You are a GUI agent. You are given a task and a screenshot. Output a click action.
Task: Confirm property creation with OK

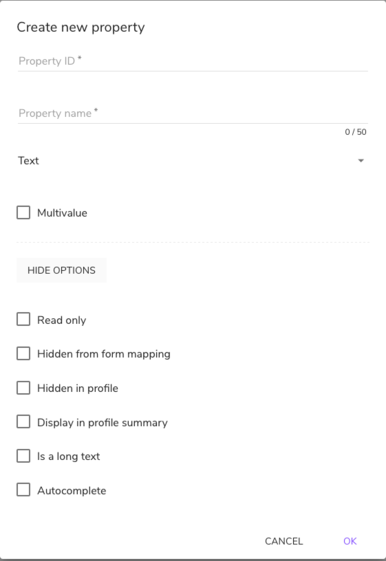pyautogui.click(x=350, y=541)
